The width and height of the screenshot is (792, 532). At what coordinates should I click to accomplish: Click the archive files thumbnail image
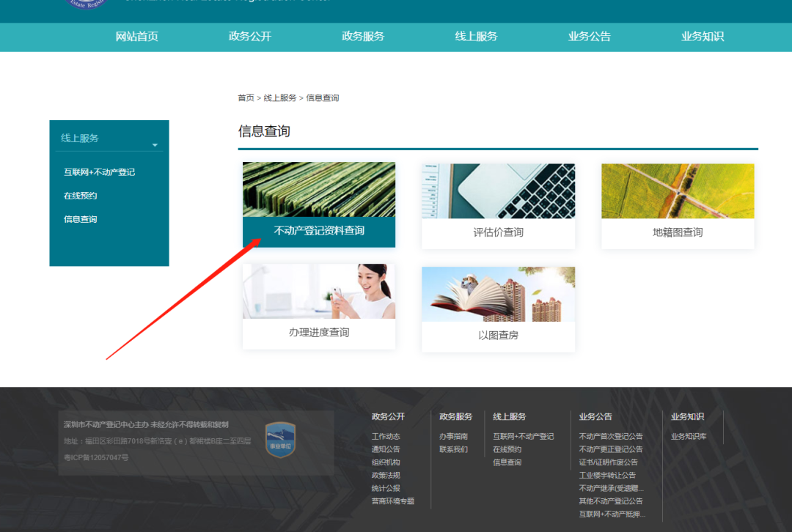coord(319,189)
